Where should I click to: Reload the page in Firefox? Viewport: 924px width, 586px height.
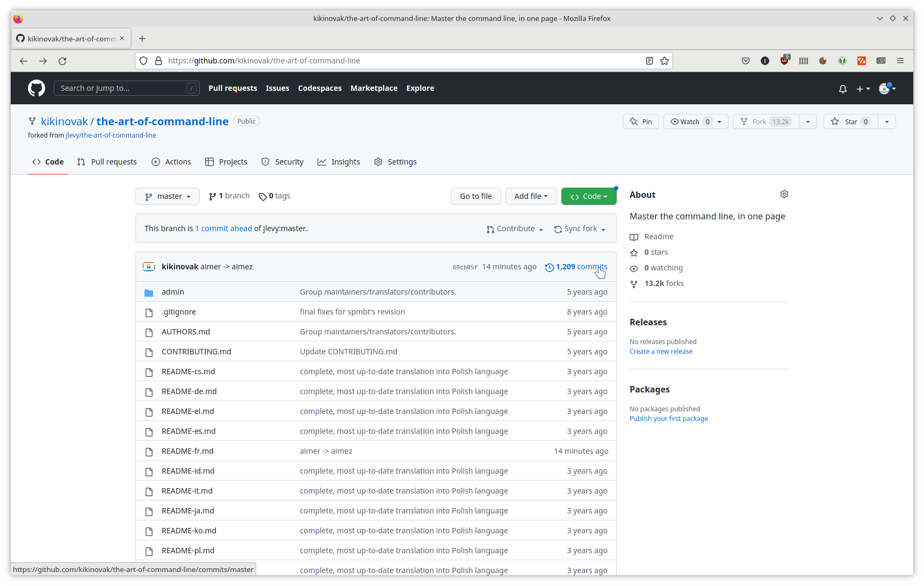[x=62, y=61]
